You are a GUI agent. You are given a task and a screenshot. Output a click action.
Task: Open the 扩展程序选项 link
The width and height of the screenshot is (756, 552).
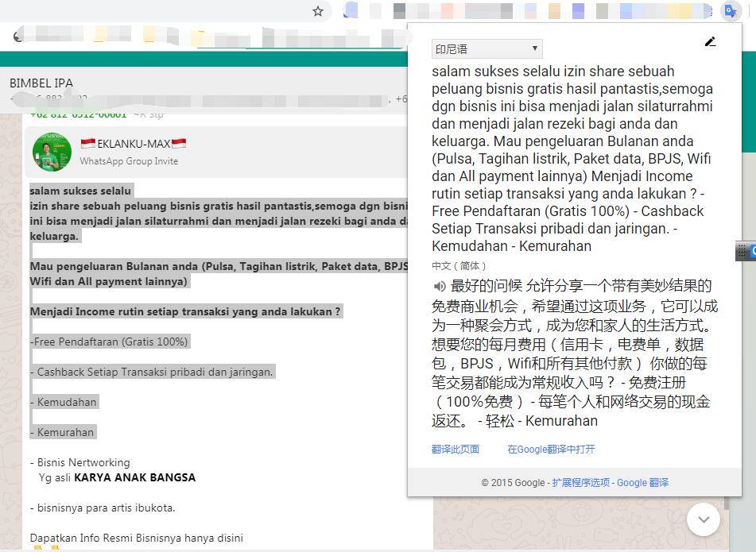tap(580, 482)
